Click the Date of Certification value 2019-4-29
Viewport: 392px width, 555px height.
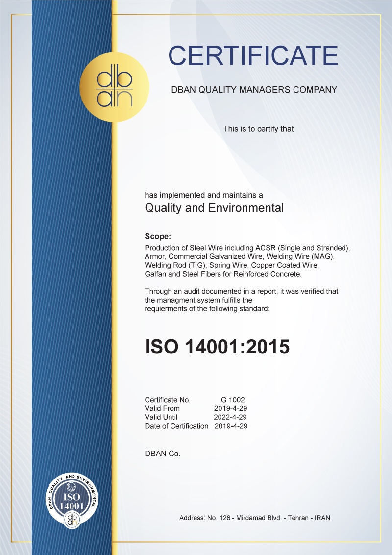231,426
